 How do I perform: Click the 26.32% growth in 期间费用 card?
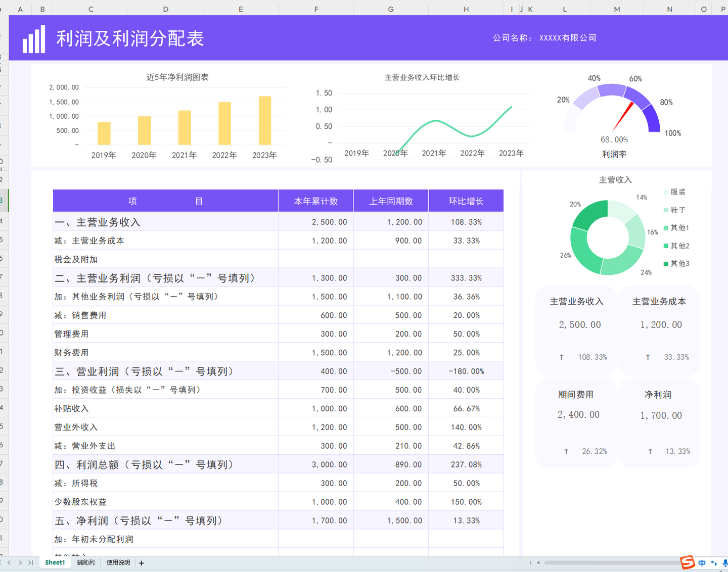point(594,451)
